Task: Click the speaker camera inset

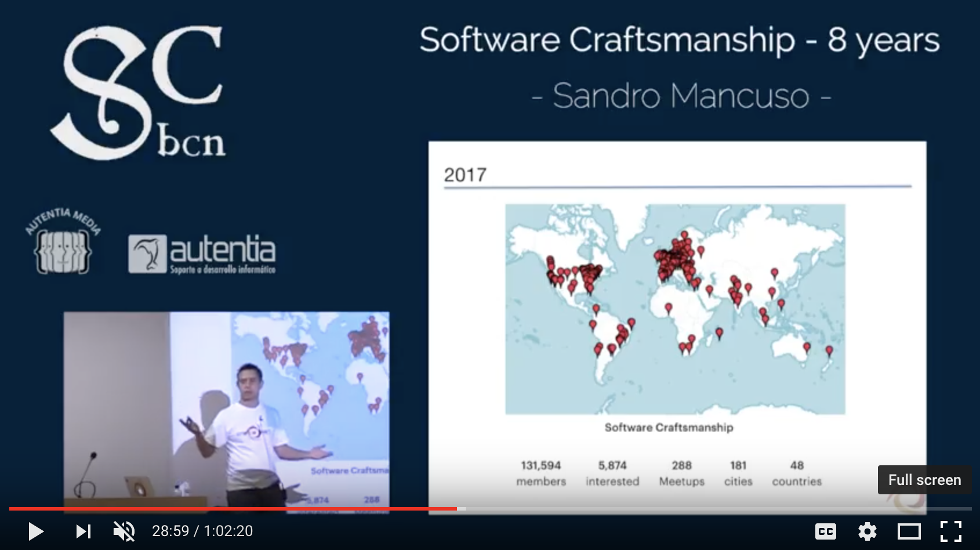Action: [226, 412]
